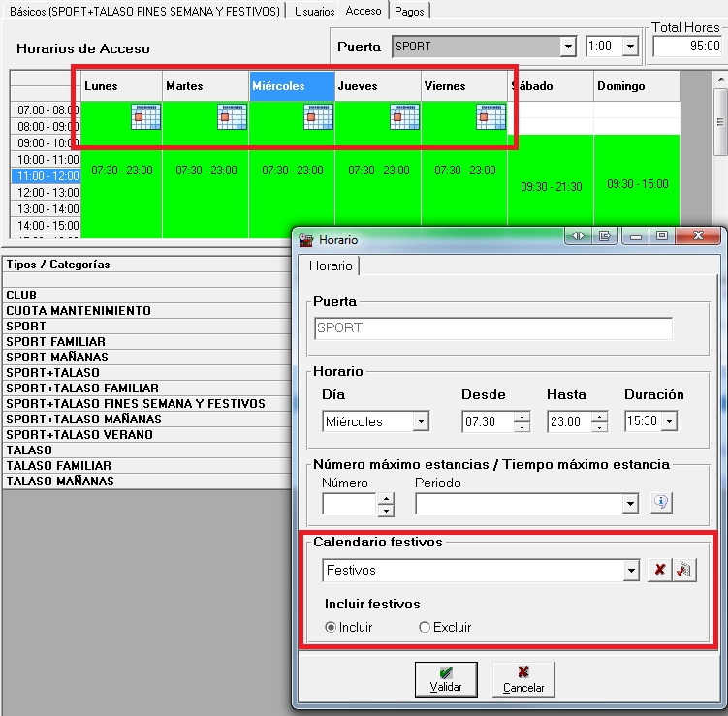Select TALASO MAÑANAS category
Image resolution: width=728 pixels, height=716 pixels.
click(146, 481)
